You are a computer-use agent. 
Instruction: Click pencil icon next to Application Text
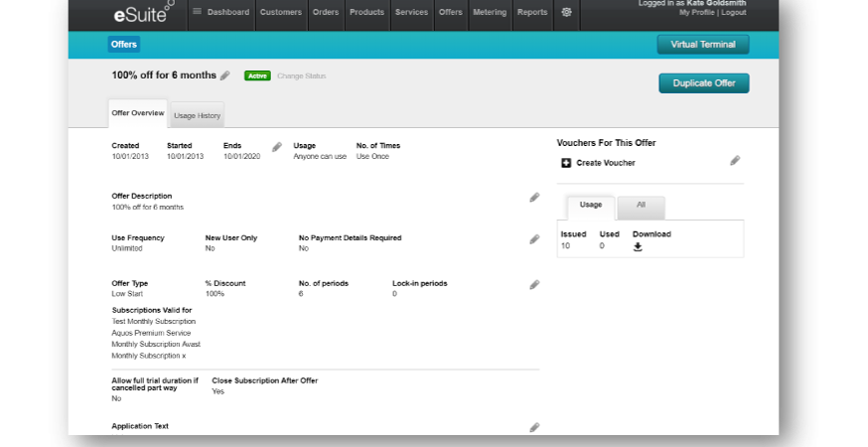[534, 427]
